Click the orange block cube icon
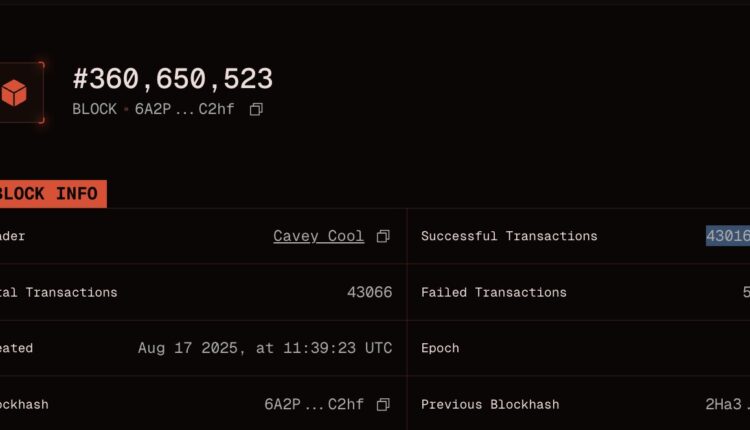The width and height of the screenshot is (750, 430). (14, 94)
